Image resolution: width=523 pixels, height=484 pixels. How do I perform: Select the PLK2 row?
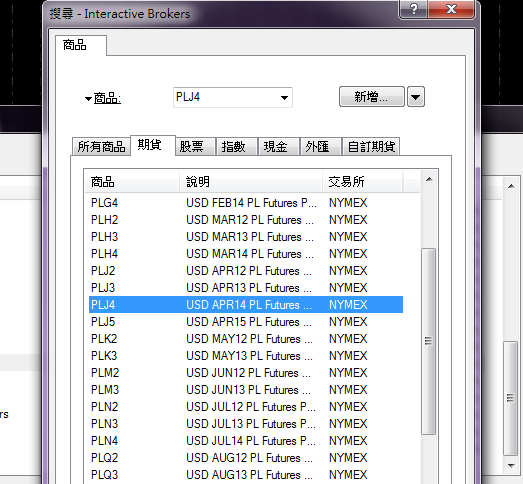[246, 339]
